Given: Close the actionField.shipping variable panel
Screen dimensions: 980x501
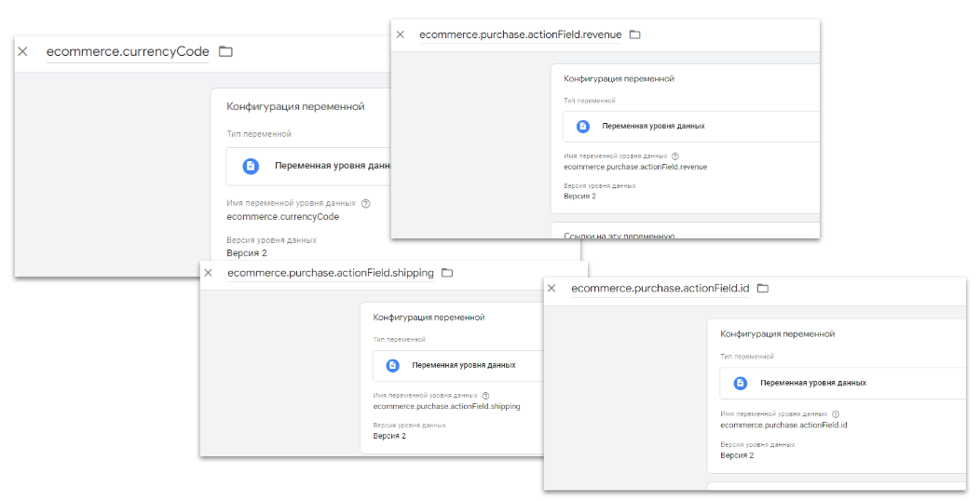Looking at the screenshot, I should tap(208, 273).
